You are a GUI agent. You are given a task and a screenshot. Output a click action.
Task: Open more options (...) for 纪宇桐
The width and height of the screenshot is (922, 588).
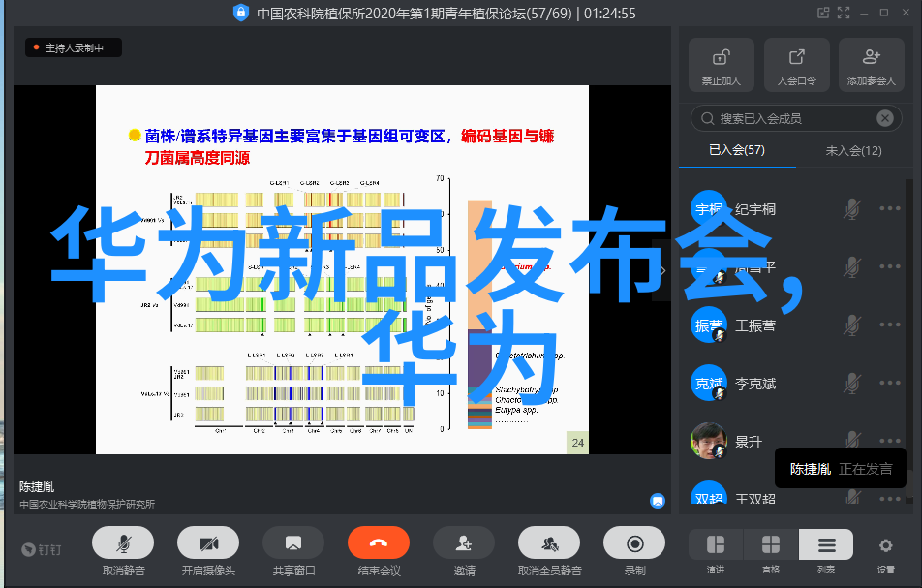coord(890,208)
